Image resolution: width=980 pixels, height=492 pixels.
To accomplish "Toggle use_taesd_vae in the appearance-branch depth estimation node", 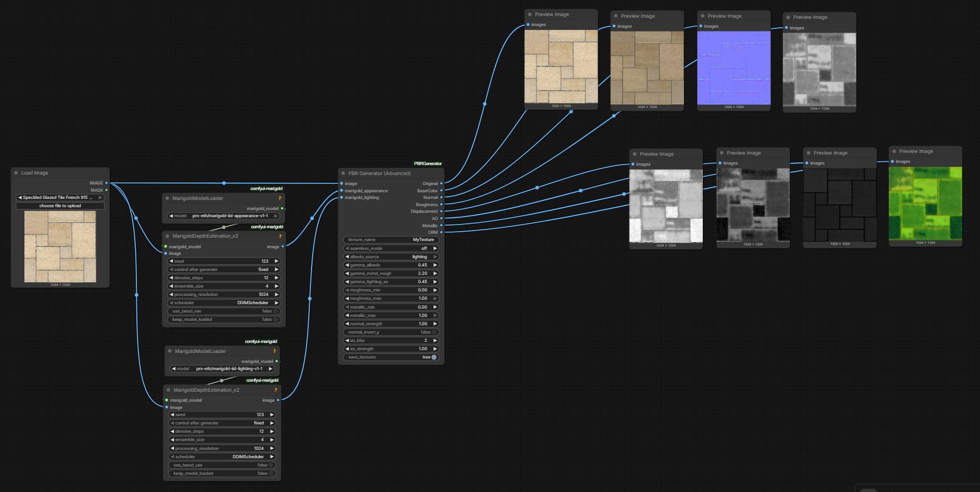I will click(275, 311).
